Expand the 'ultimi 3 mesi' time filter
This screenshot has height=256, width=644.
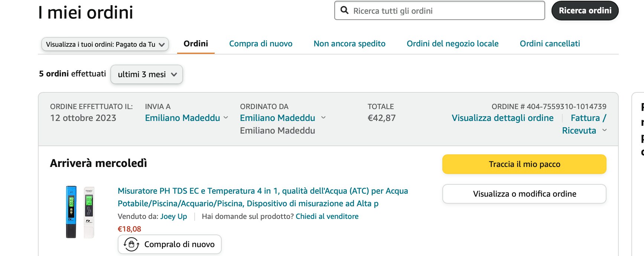pos(147,74)
